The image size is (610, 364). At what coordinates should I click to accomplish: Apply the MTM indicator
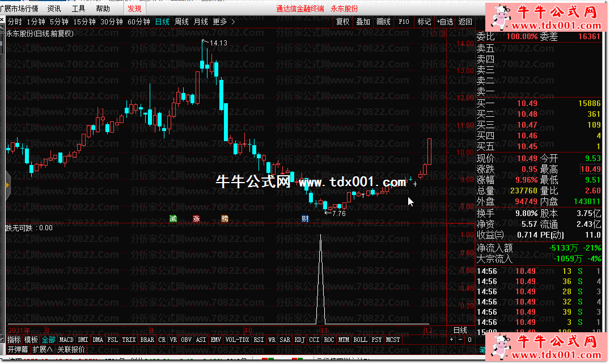coord(344,340)
